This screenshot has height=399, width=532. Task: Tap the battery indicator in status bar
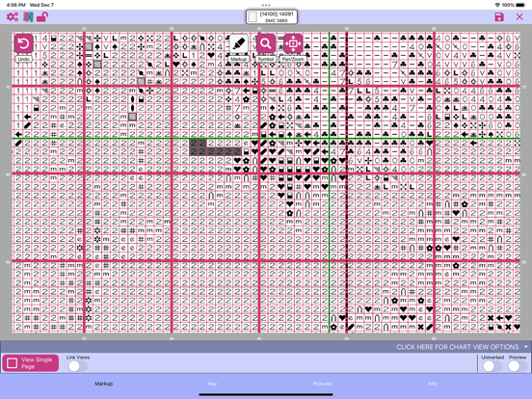520,5
